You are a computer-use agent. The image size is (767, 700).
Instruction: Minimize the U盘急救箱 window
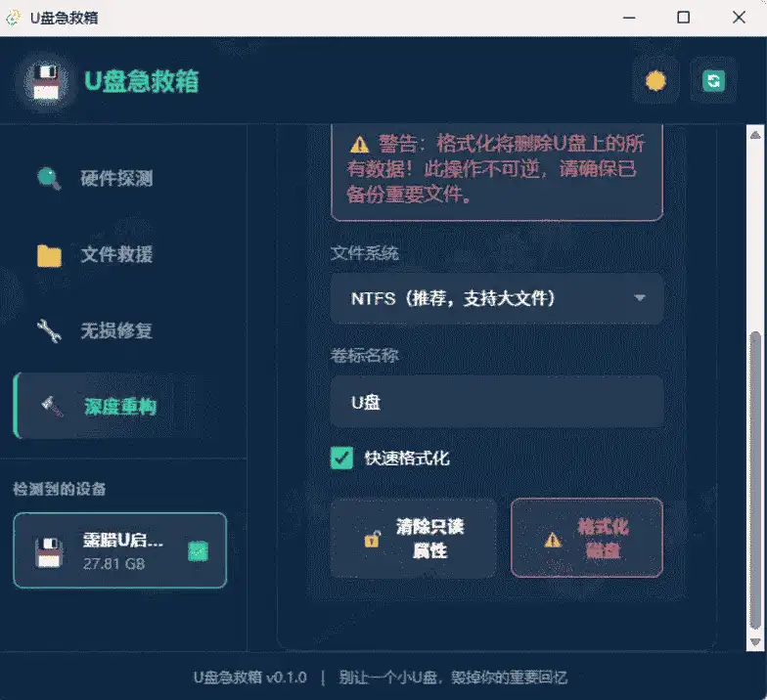pos(629,18)
